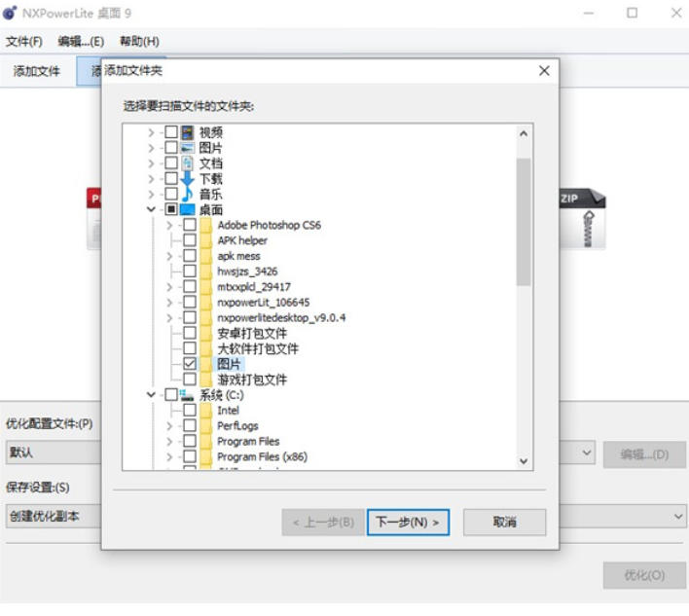Viewport: 689px width, 616px height.
Task: Click the tree scrollbar up arrow
Action: point(523,133)
